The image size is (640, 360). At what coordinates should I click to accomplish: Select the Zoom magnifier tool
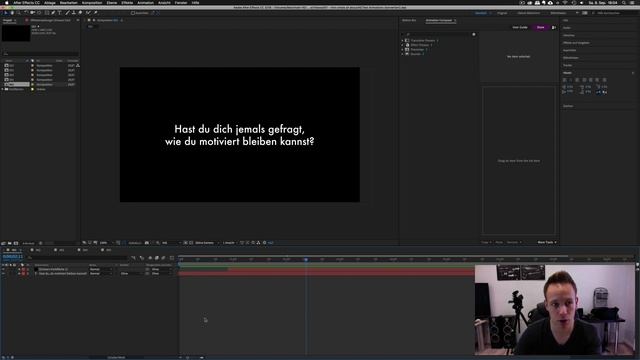19,13
